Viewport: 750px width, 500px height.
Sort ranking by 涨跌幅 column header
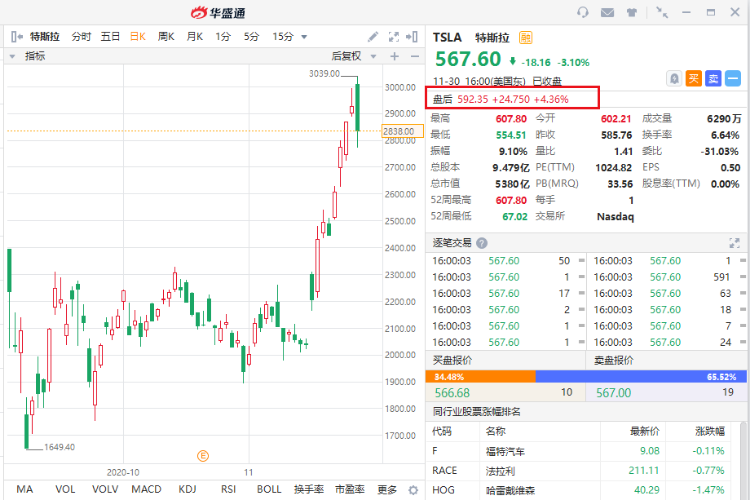(710, 432)
